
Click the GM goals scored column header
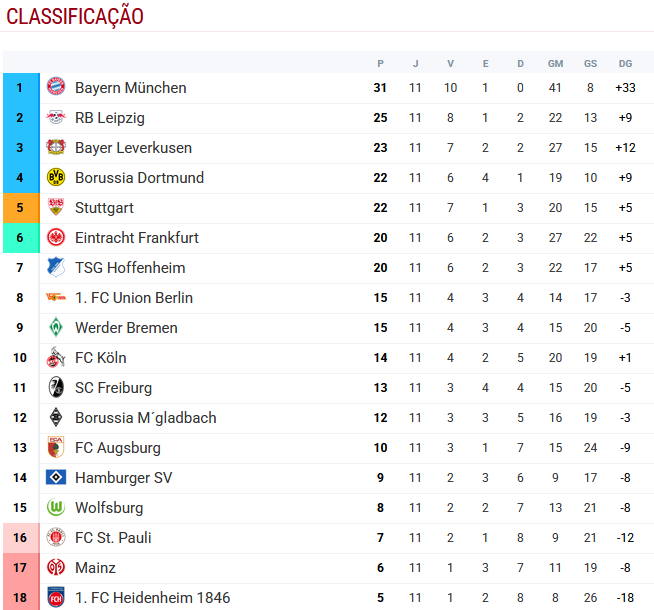[555, 63]
